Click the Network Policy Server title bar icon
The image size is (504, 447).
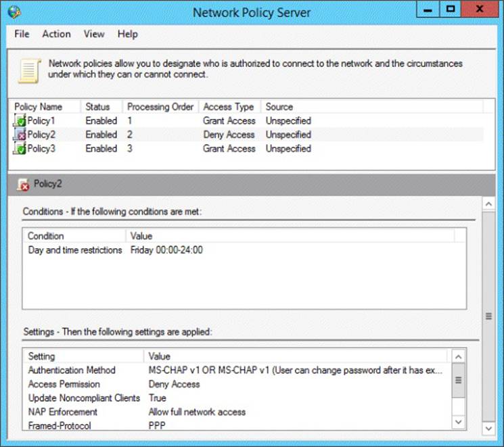click(x=15, y=11)
